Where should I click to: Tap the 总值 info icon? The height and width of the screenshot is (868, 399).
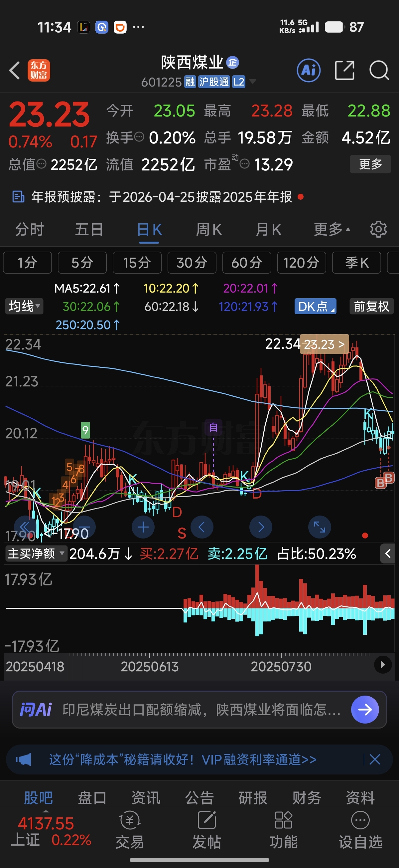[x=42, y=164]
